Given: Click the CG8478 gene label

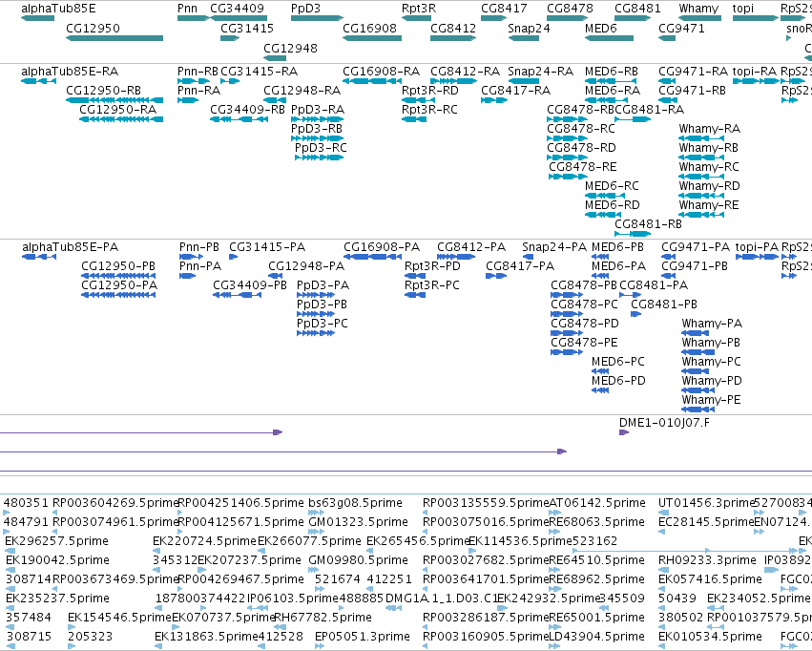Looking at the screenshot, I should [570, 9].
